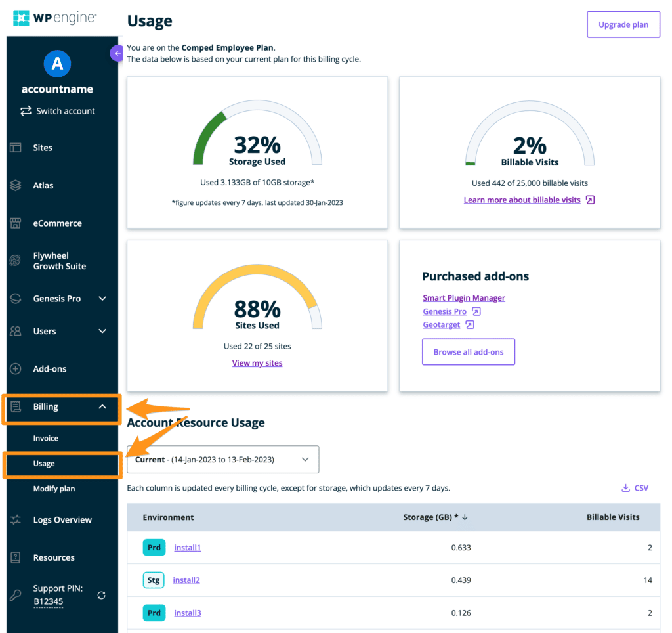672x633 pixels.
Task: Open the Invoice submenu item
Action: [46, 439]
